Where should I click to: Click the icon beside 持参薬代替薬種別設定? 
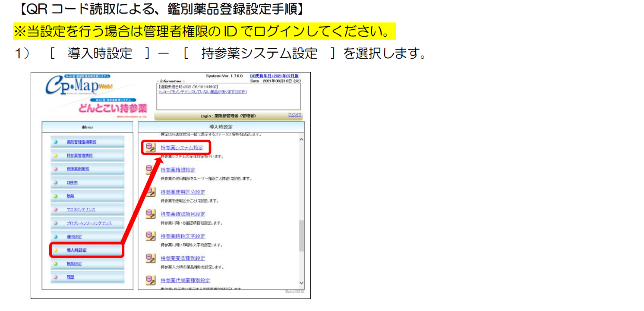click(x=150, y=280)
